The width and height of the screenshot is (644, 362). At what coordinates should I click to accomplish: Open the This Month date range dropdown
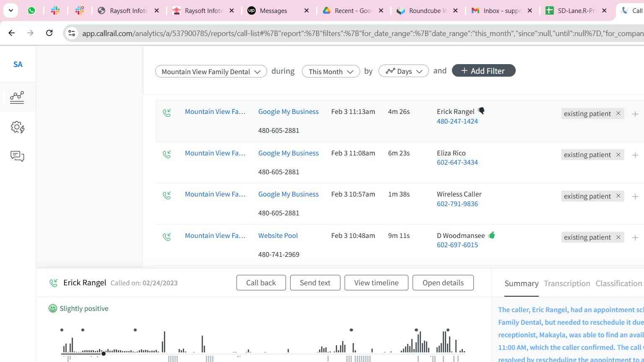click(x=331, y=71)
